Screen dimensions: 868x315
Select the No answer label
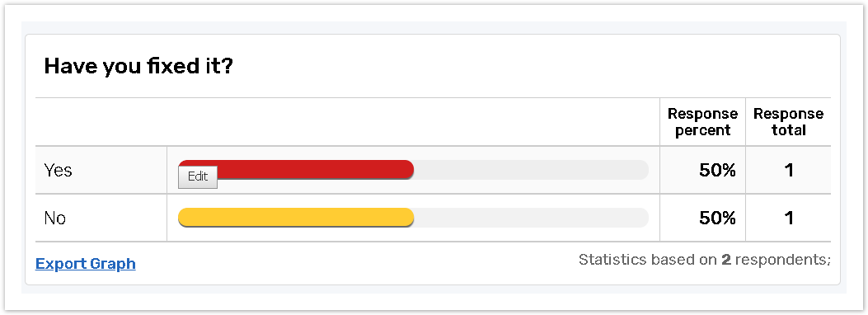(54, 219)
